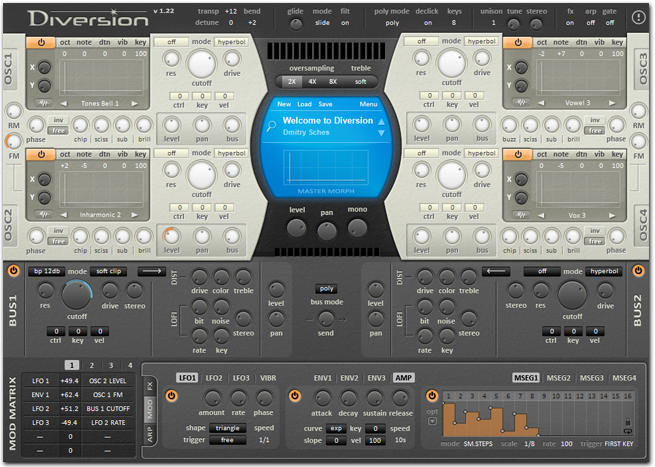The width and height of the screenshot is (655, 467).
Task: Toggle the LFO1 power button
Action: (x=171, y=396)
